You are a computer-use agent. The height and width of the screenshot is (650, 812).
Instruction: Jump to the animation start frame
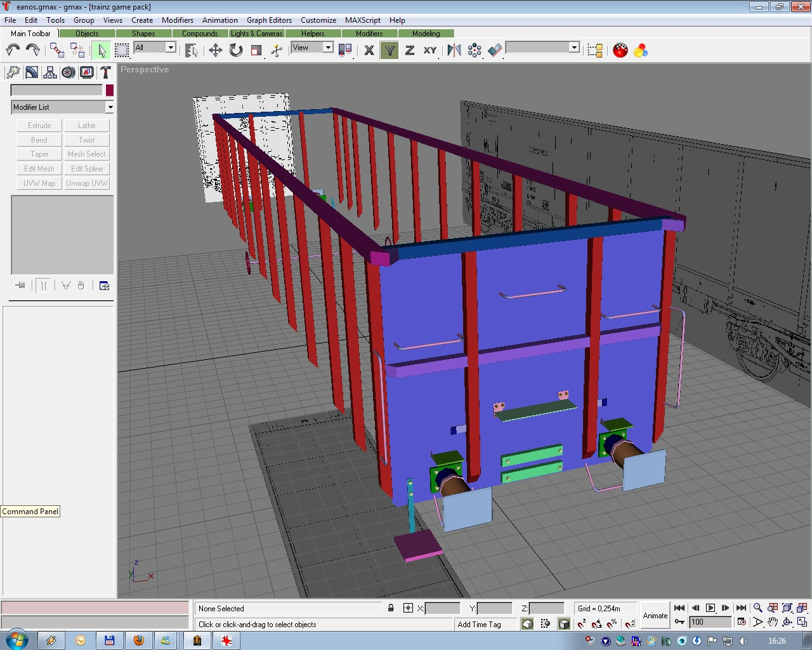click(x=679, y=608)
